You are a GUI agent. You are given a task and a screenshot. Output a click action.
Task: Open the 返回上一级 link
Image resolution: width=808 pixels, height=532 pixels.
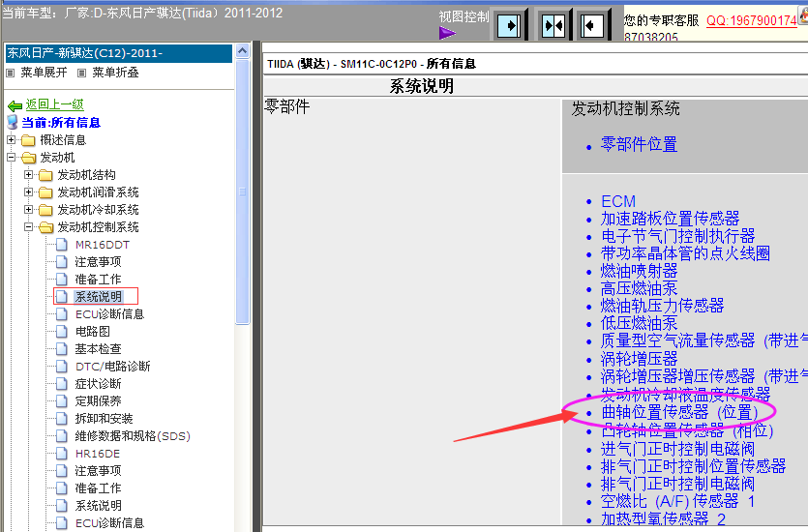pyautogui.click(x=54, y=104)
